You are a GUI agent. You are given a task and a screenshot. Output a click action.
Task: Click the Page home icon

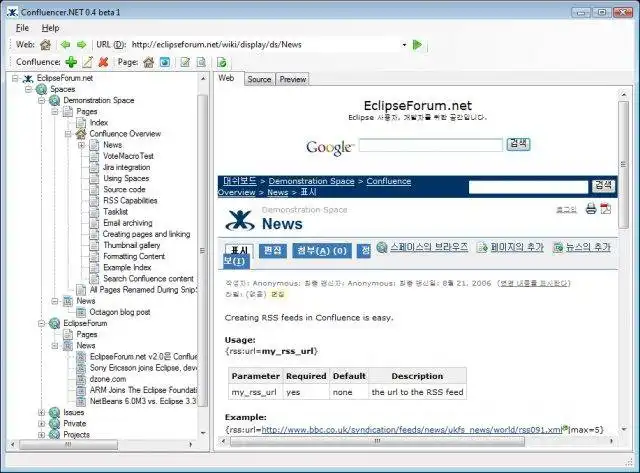[149, 62]
